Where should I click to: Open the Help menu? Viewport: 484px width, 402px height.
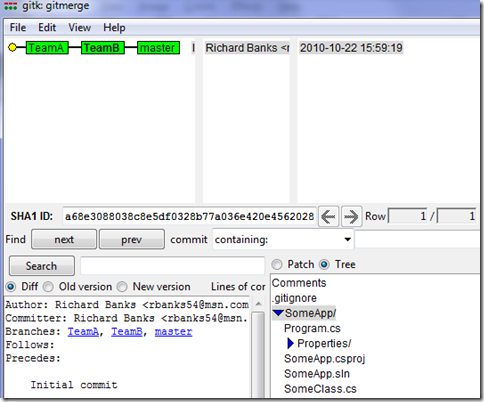pyautogui.click(x=114, y=27)
